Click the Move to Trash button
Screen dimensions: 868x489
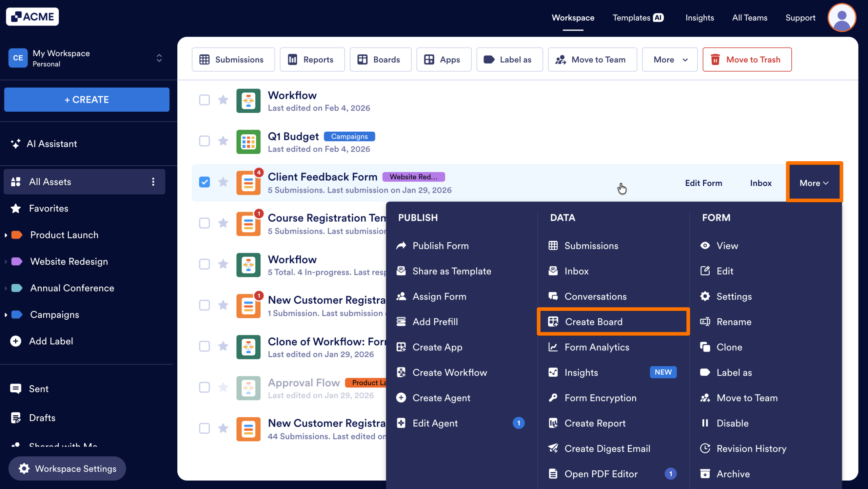[x=747, y=60]
